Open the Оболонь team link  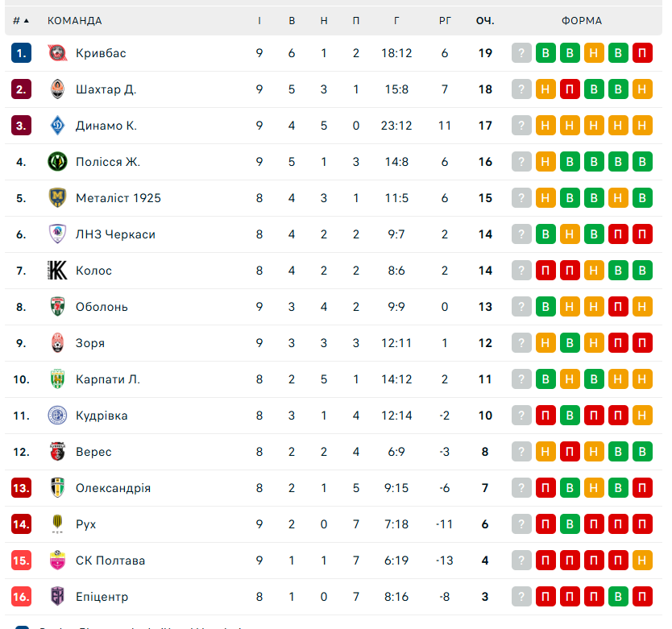point(102,307)
